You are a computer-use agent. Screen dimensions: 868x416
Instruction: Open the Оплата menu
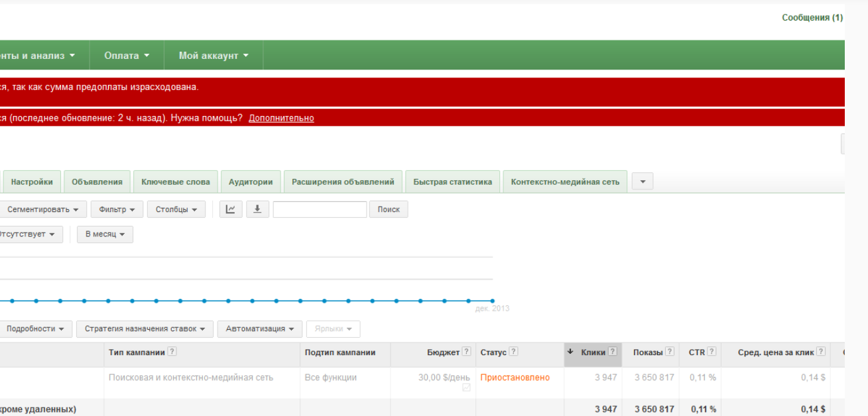click(127, 56)
